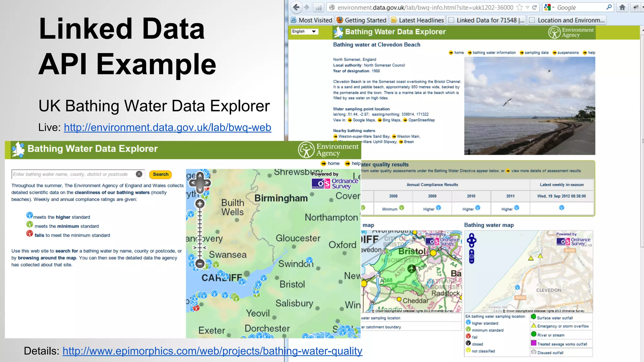The image size is (644, 362).
Task: Open the English language dropdown
Action: (x=304, y=31)
